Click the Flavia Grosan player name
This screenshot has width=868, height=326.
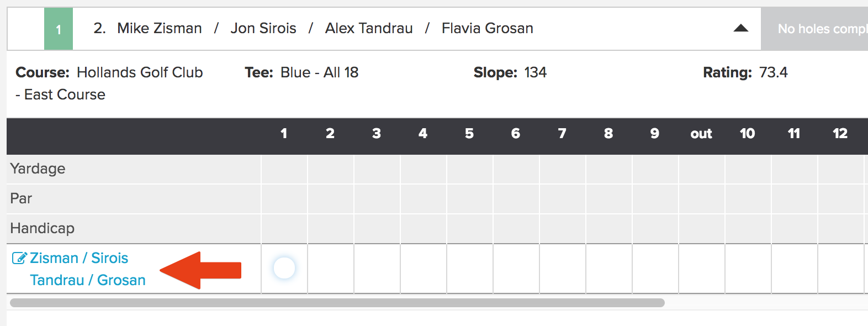(488, 28)
